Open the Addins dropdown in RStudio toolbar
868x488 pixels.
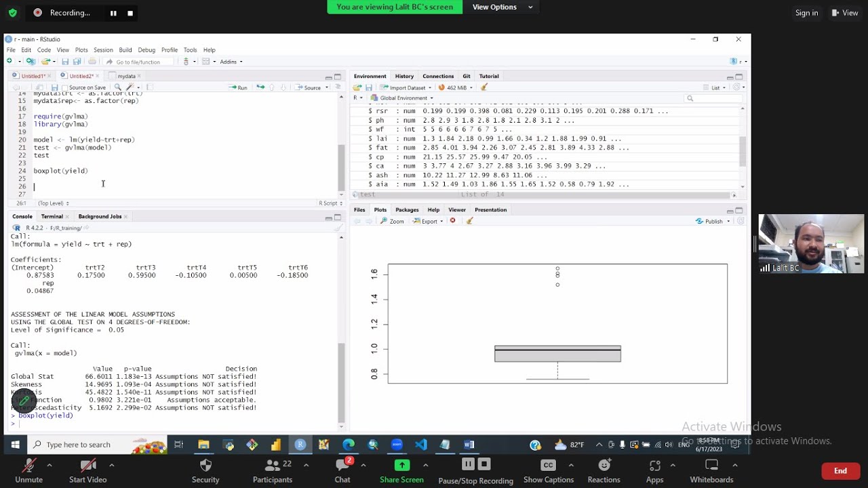[231, 62]
